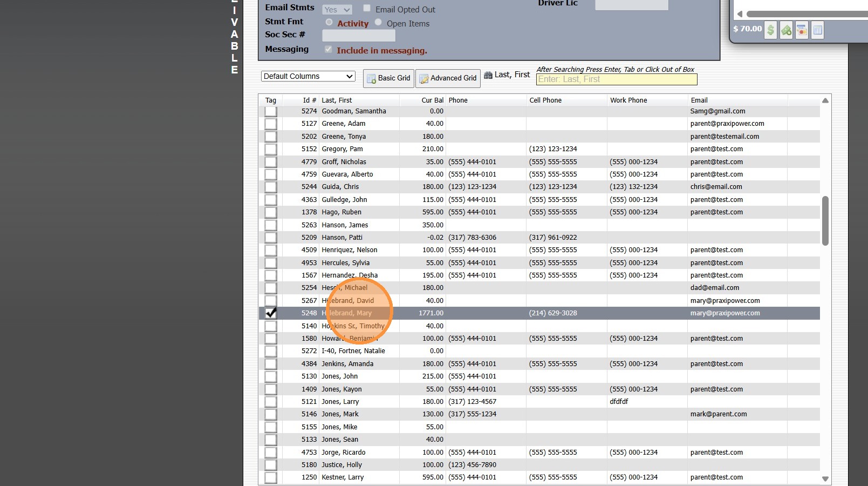Screen dimensions: 868x486
Task: Expand the Email Stmts Yes dropdown
Action: [x=337, y=10]
